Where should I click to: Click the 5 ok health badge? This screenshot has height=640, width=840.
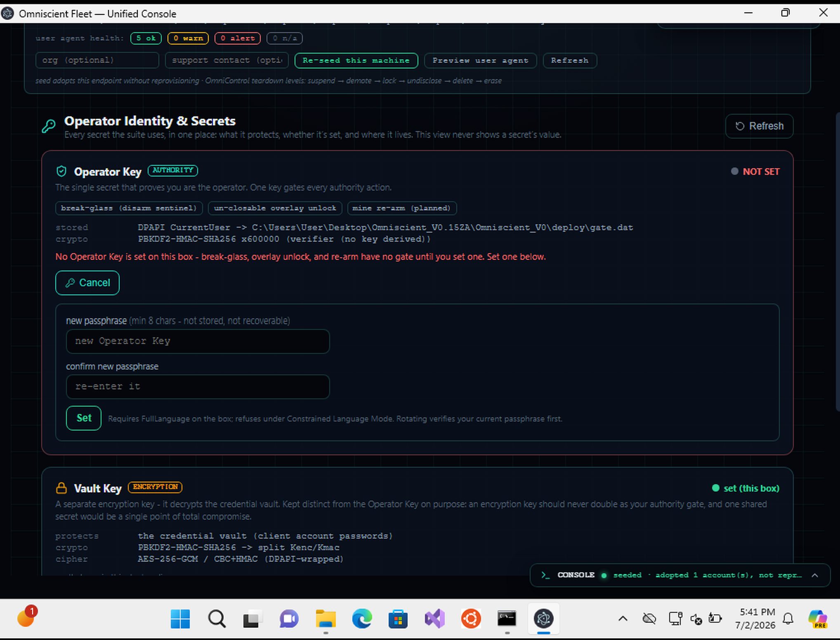(x=146, y=38)
